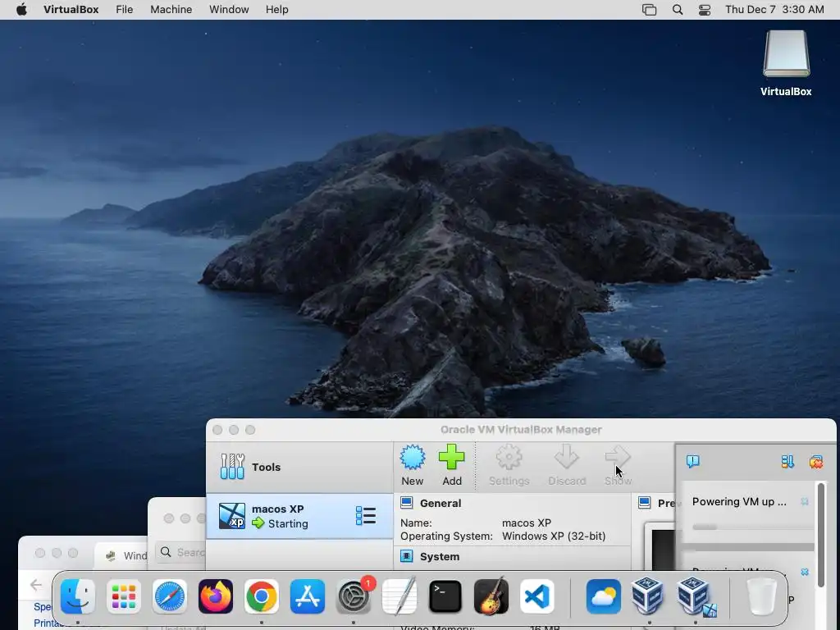The width and height of the screenshot is (840, 630).
Task: Open the App Store from the Dock
Action: coord(308,596)
